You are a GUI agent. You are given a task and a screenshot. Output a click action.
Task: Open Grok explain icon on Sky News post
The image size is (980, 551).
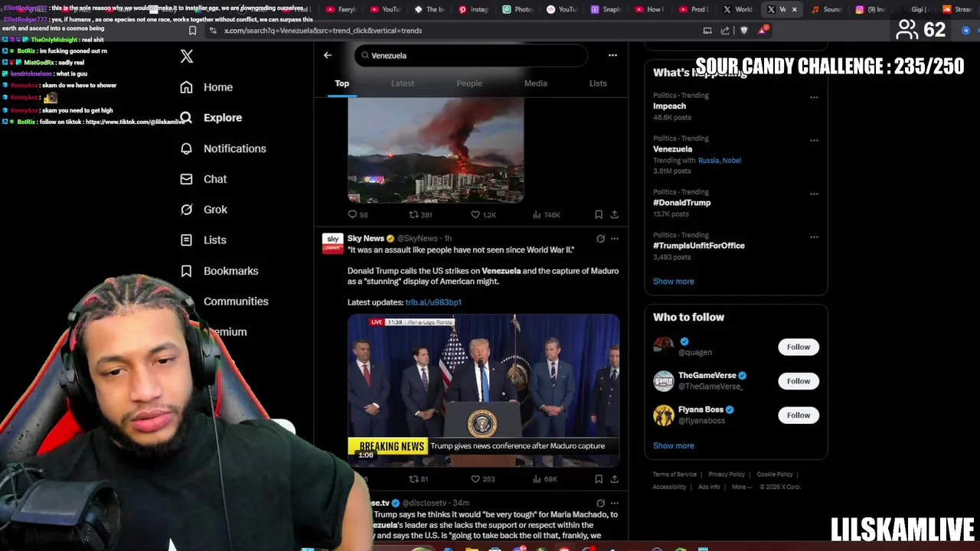point(600,239)
